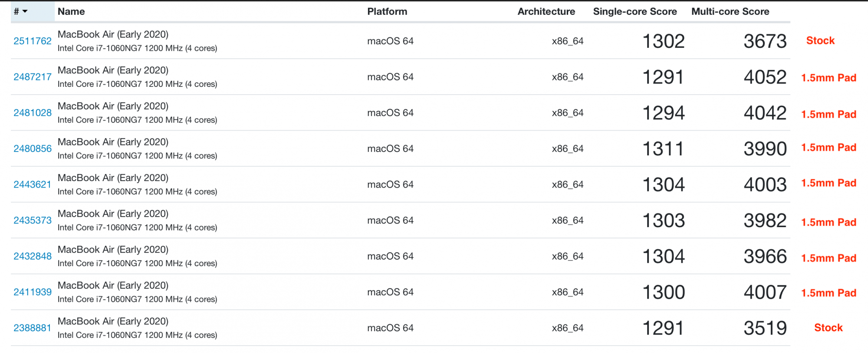Viewport: 868px width, 353px height.
Task: Sort by the Platform column header
Action: tap(387, 11)
